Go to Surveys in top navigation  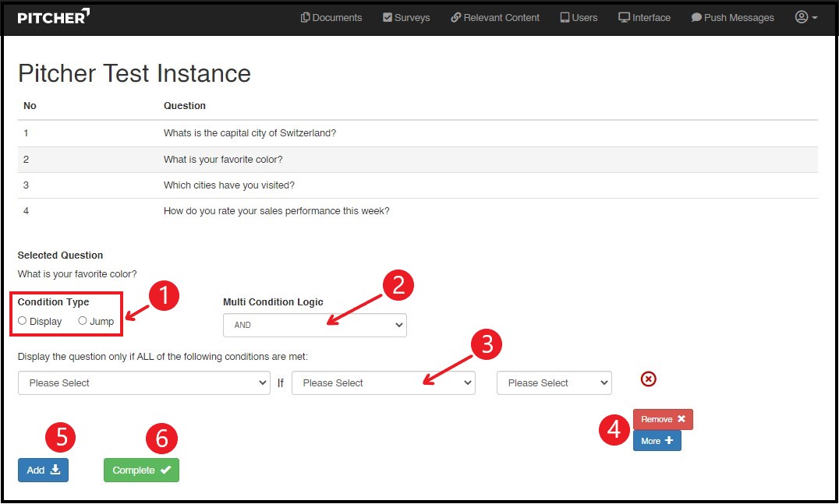[406, 17]
